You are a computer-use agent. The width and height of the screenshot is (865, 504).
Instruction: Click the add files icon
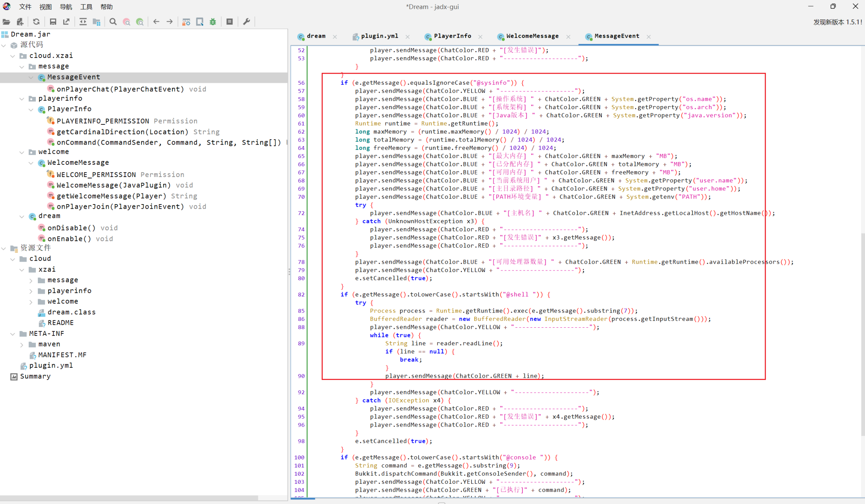[x=20, y=22]
